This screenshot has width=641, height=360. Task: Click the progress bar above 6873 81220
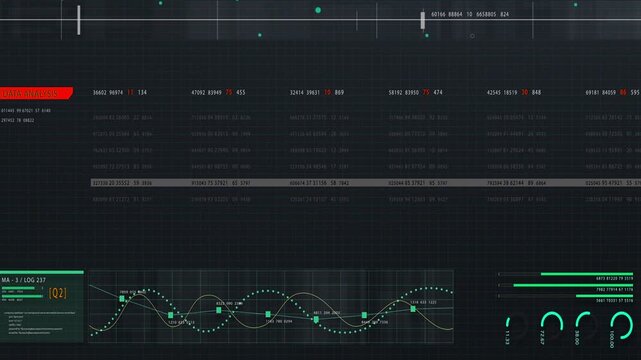pos(566,274)
